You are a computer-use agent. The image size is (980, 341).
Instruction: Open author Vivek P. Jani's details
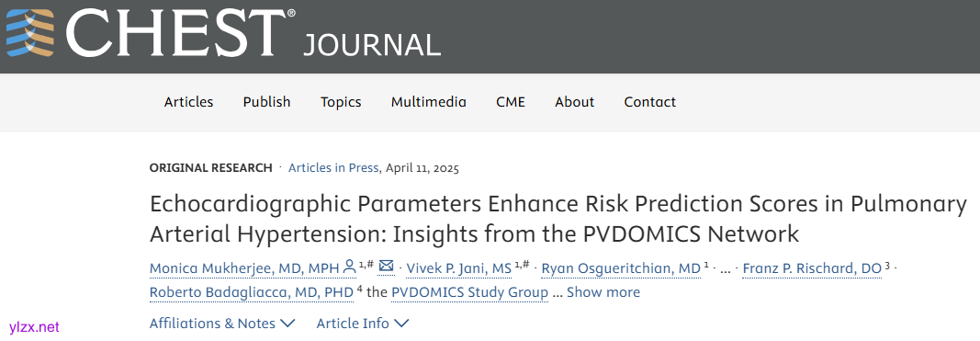coord(458,268)
